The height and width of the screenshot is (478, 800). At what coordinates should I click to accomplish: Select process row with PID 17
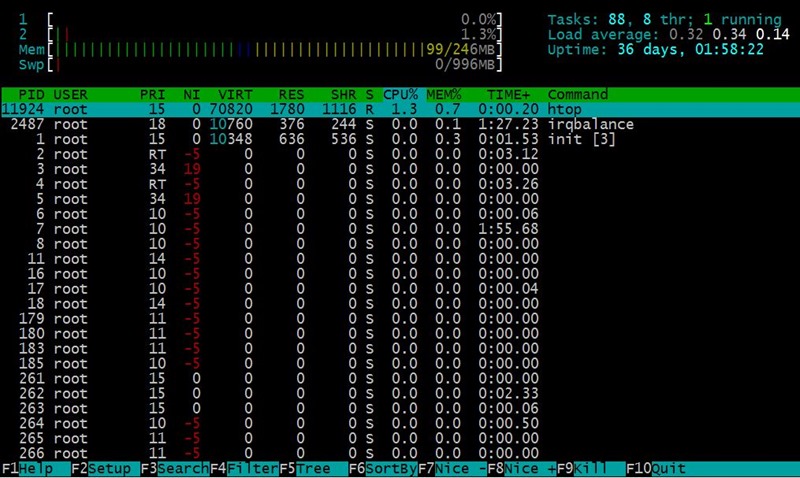[x=400, y=289]
